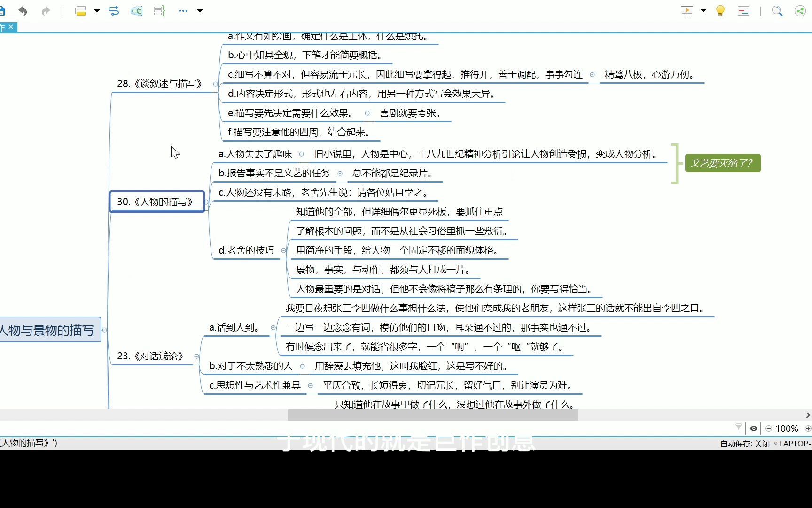The height and width of the screenshot is (508, 812).
Task: Click the green share icon
Action: click(x=800, y=10)
